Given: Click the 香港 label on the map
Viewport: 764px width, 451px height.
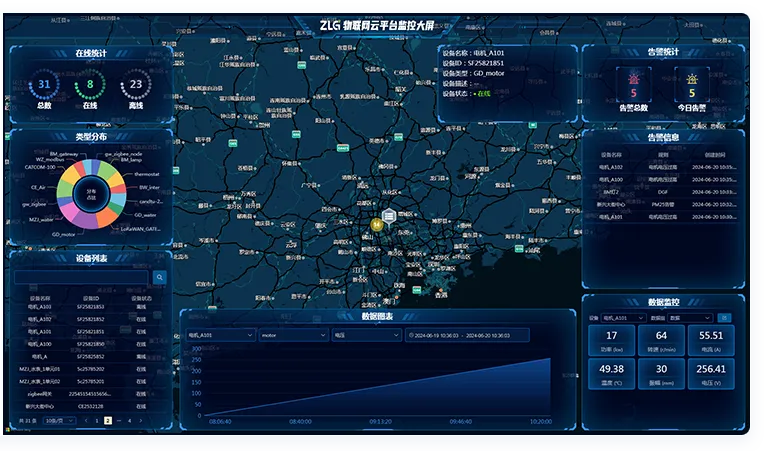Looking at the screenshot, I should click(441, 295).
